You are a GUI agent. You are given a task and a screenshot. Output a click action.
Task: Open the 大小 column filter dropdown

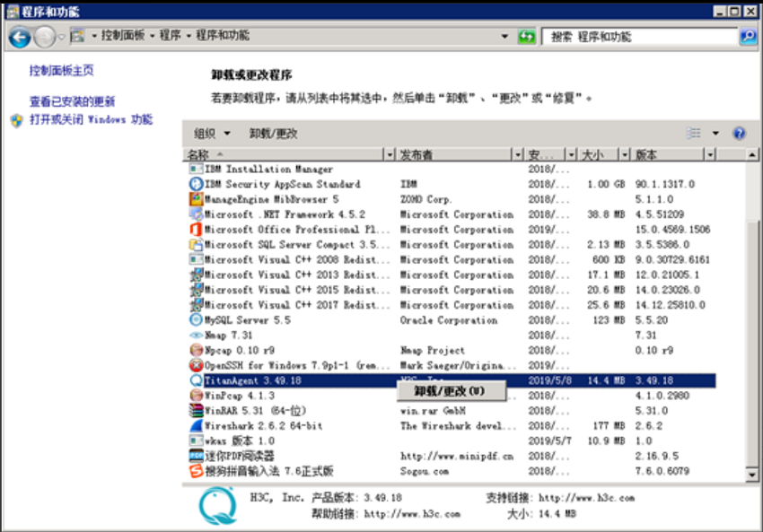(x=625, y=154)
